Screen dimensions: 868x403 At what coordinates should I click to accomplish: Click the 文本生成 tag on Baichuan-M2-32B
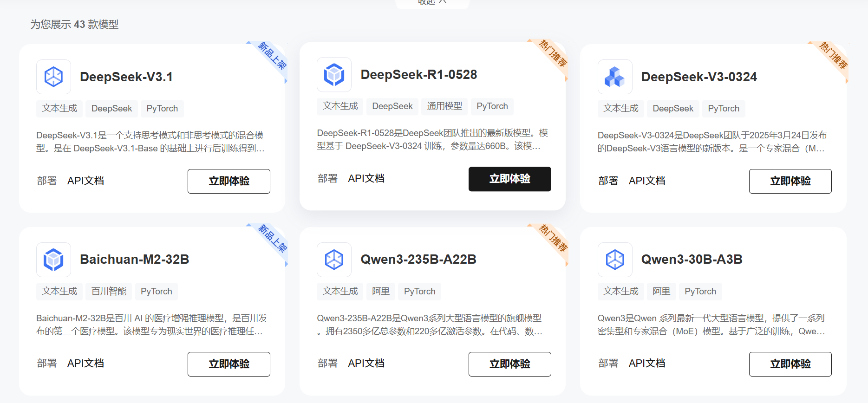59,291
